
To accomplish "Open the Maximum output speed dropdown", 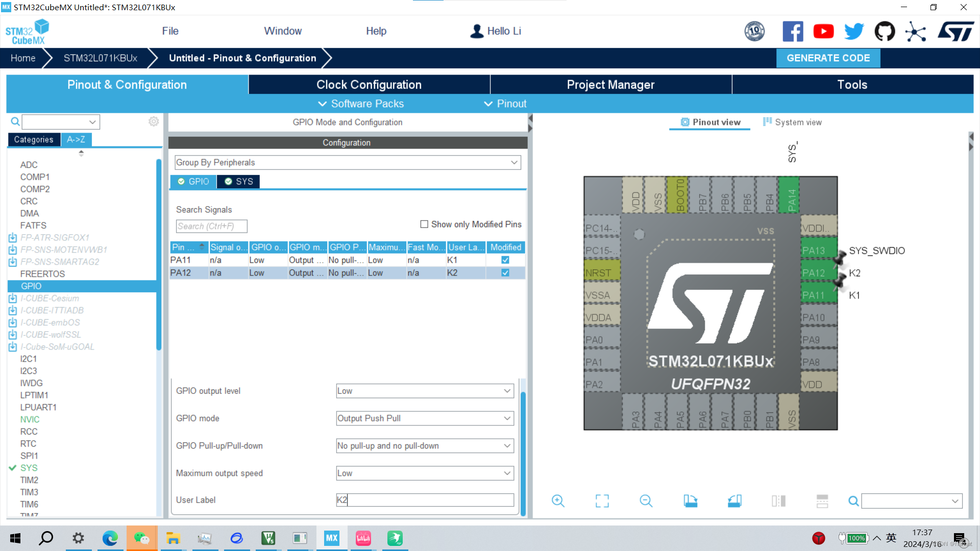I will (x=425, y=473).
